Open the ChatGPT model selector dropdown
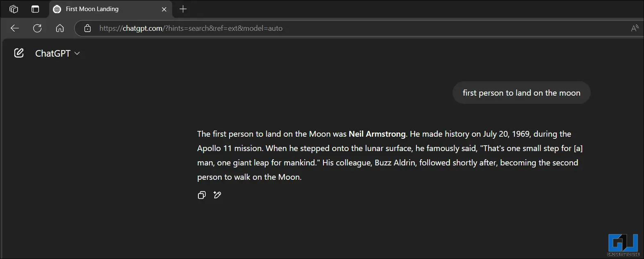The height and width of the screenshot is (259, 644). click(57, 53)
